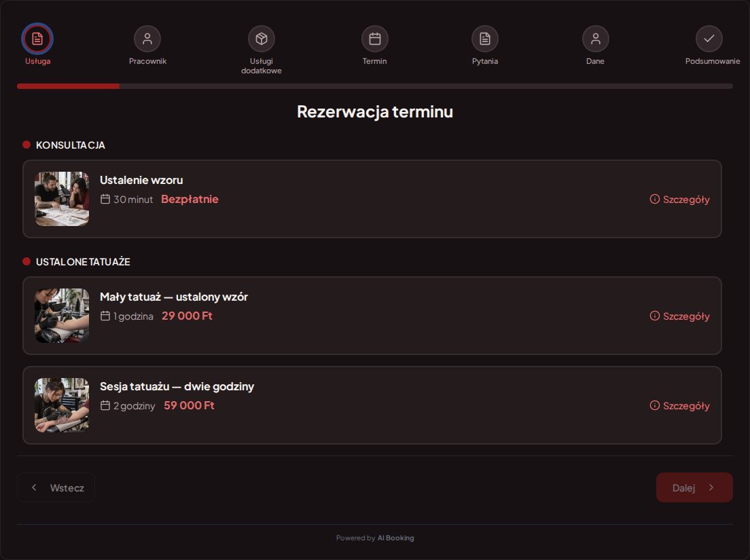Open the Dane person step icon
This screenshot has height=560, width=750.
point(596,39)
